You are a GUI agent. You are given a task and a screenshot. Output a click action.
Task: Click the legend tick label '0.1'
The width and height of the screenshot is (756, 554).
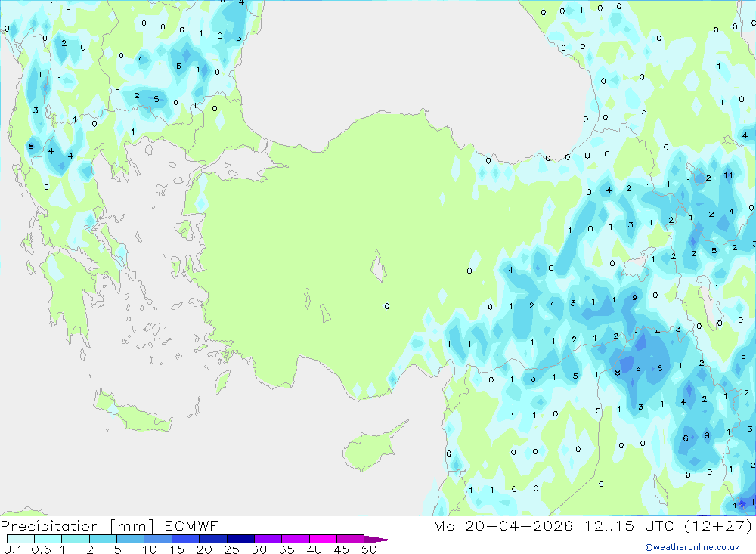(13, 549)
